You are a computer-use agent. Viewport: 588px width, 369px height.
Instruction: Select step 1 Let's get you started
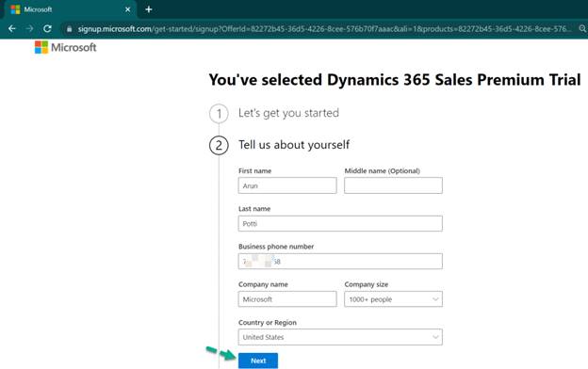coord(274,113)
